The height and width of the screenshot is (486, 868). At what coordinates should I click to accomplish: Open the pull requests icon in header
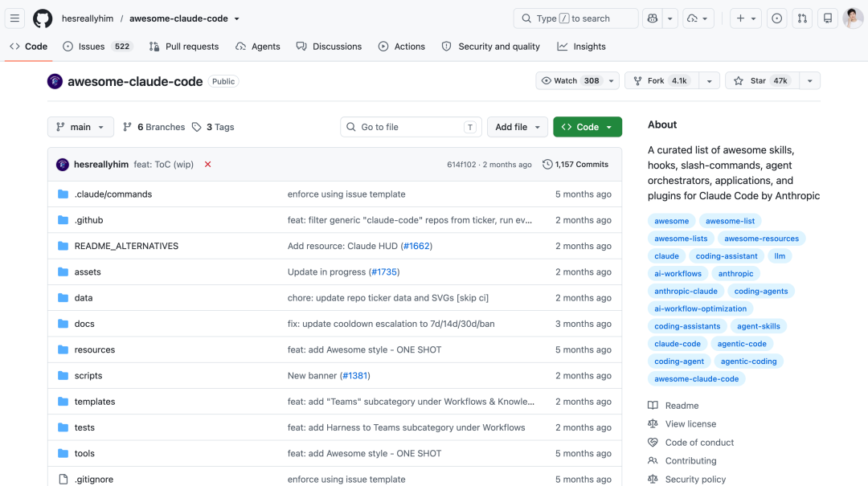click(x=802, y=18)
